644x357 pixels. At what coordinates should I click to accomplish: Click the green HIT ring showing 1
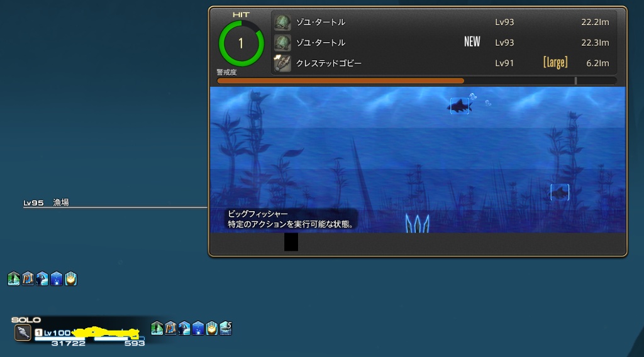click(241, 43)
